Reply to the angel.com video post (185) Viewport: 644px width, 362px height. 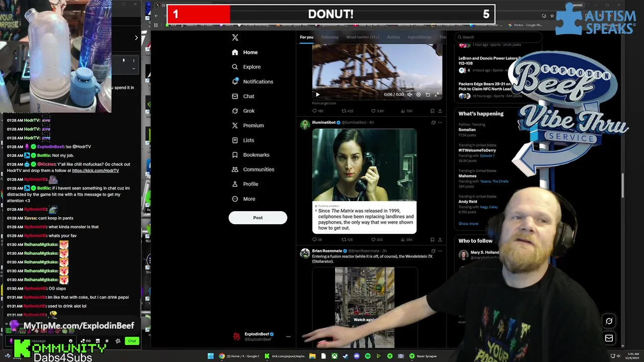click(x=317, y=111)
